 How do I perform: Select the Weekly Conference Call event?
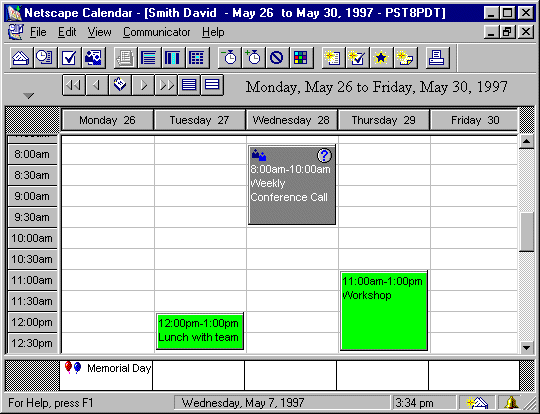(x=292, y=185)
